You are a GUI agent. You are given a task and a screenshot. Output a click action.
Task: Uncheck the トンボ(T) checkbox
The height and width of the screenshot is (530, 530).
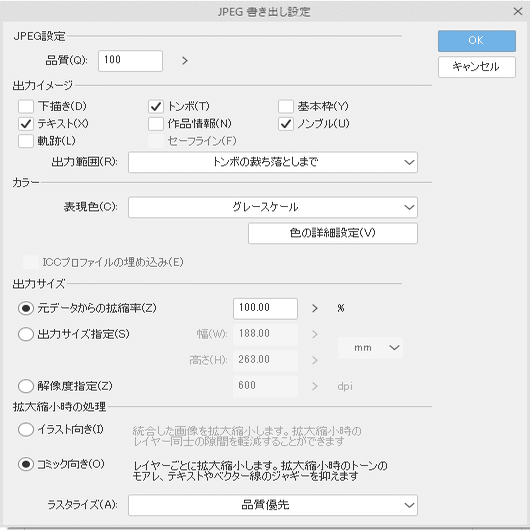[x=156, y=106]
